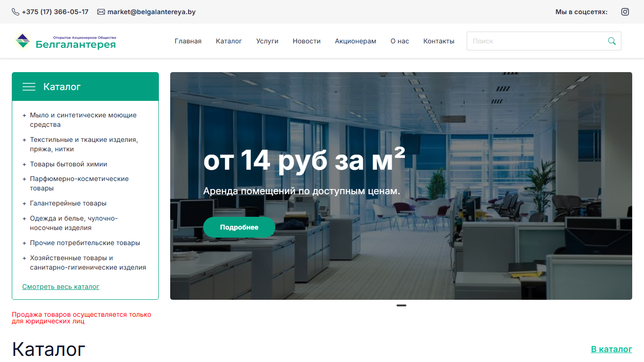The image size is (644, 362).
Task: Click the В каталог link
Action: pos(611,349)
